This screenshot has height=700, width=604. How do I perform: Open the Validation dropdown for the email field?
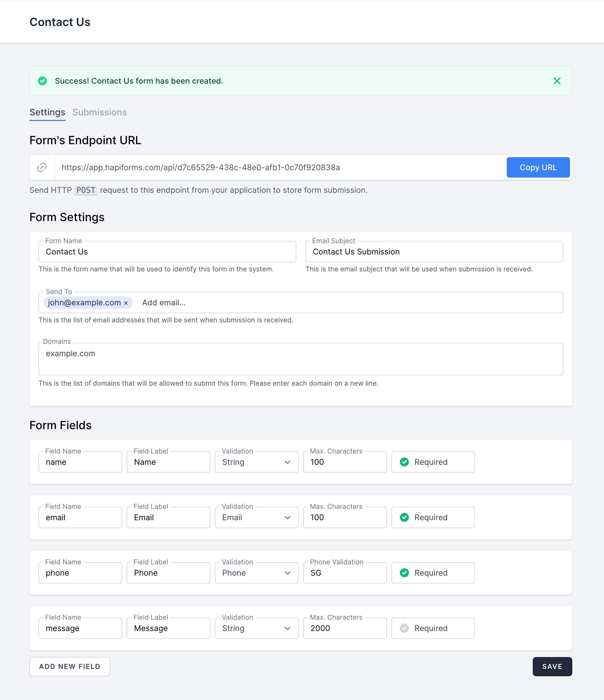coord(256,517)
